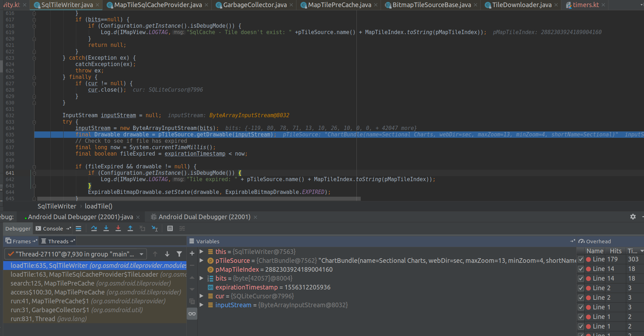Disable the first Line 14 breakpoint checkbox

[581, 269]
